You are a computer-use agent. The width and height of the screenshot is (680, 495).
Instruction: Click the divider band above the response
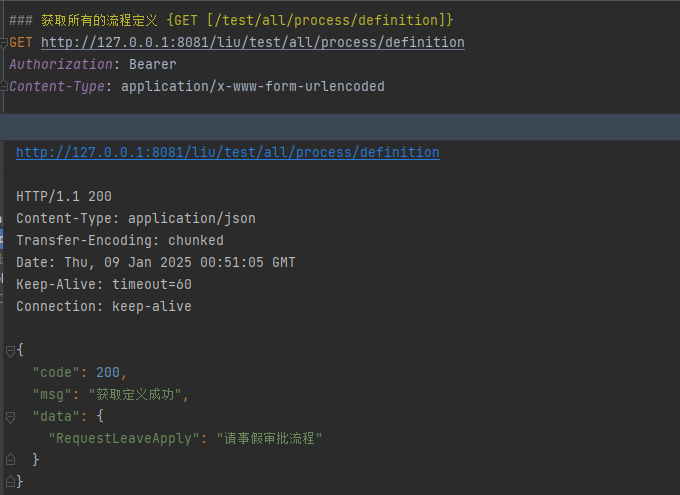click(340, 127)
